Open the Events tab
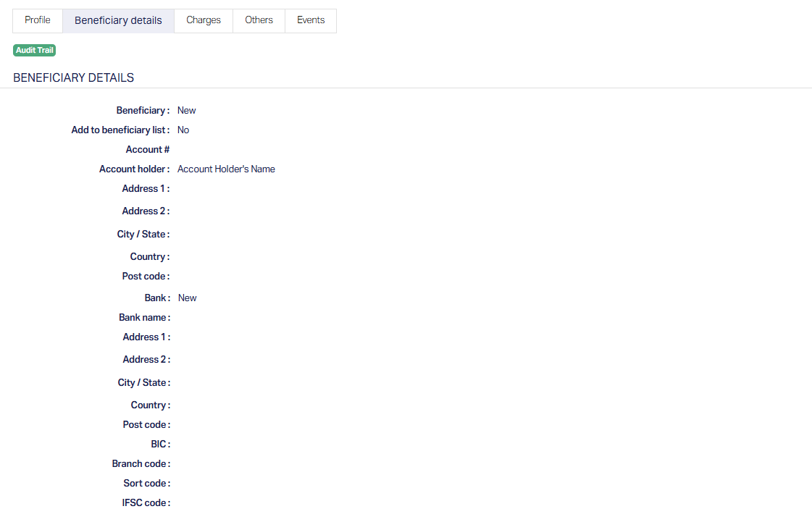This screenshot has height=522, width=812. pos(311,20)
